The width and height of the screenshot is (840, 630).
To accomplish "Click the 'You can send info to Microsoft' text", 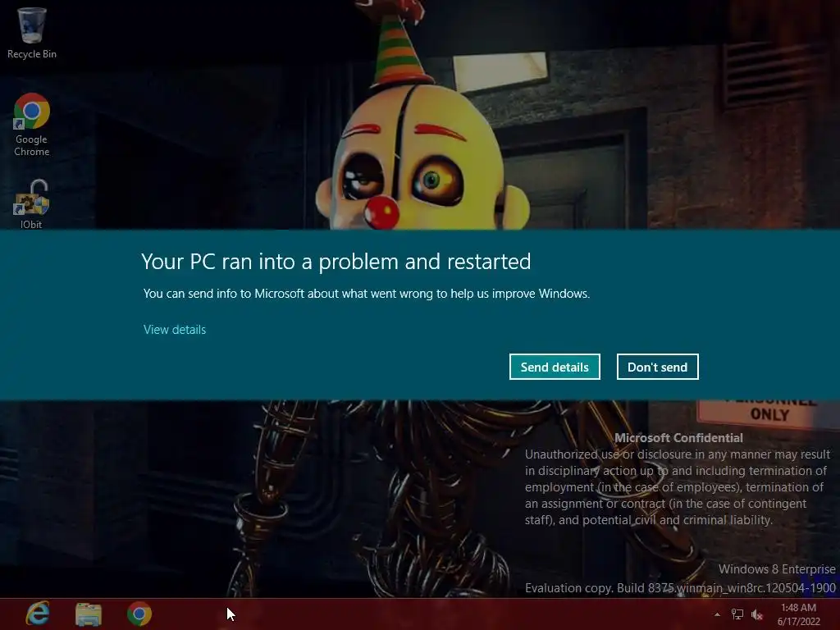I will point(367,294).
